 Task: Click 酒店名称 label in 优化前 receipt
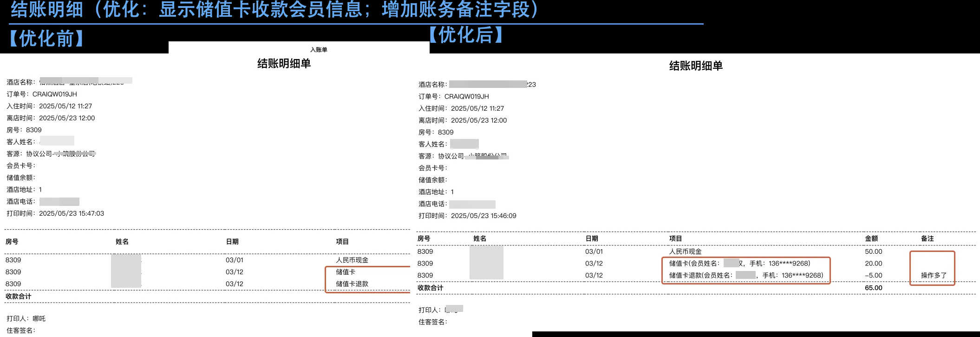tap(21, 82)
